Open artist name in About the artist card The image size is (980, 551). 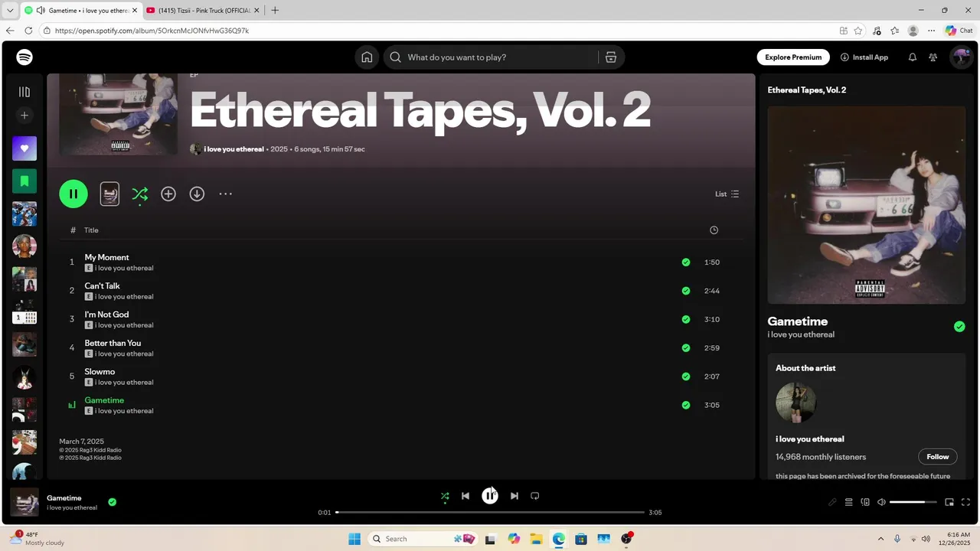pos(810,439)
